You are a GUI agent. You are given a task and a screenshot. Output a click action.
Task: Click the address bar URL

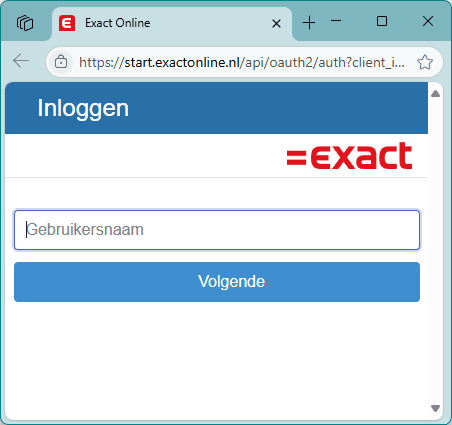(242, 62)
